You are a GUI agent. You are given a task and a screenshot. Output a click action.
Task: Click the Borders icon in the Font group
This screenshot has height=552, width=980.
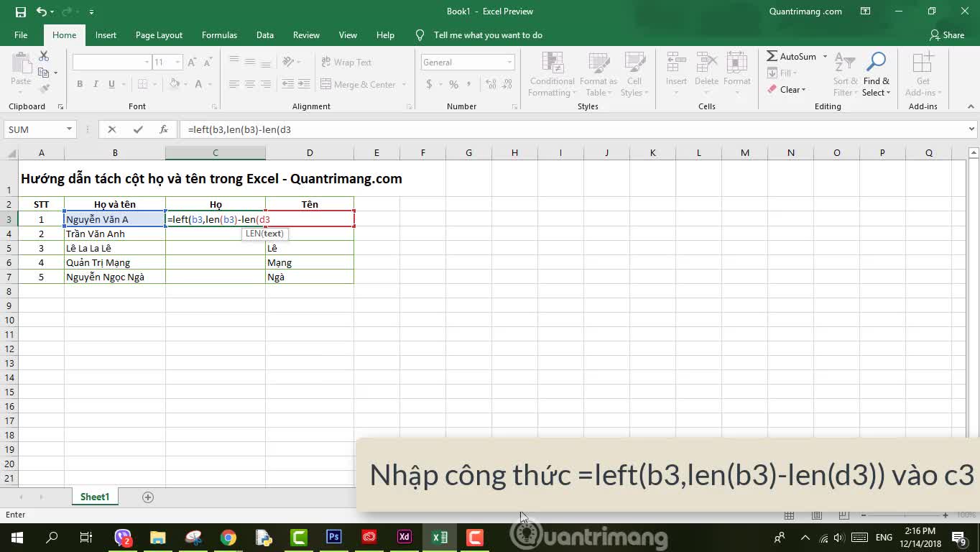click(x=142, y=84)
